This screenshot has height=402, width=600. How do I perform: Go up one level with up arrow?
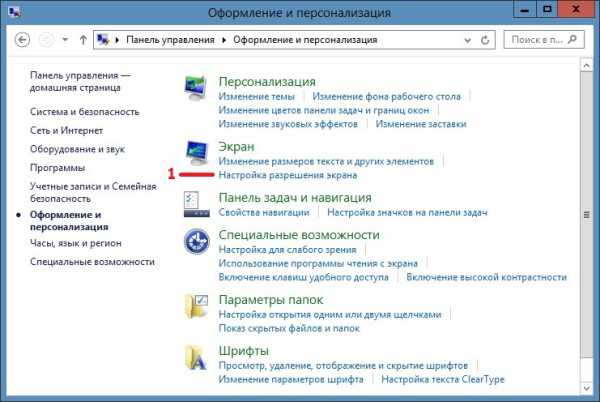(x=83, y=39)
